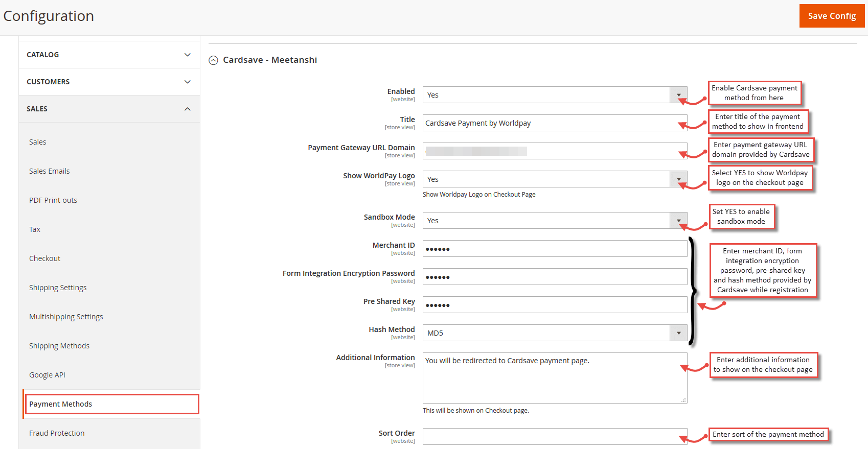Click the Cardsave - Meetanshi heading
The height and width of the screenshot is (449, 868).
[x=270, y=60]
